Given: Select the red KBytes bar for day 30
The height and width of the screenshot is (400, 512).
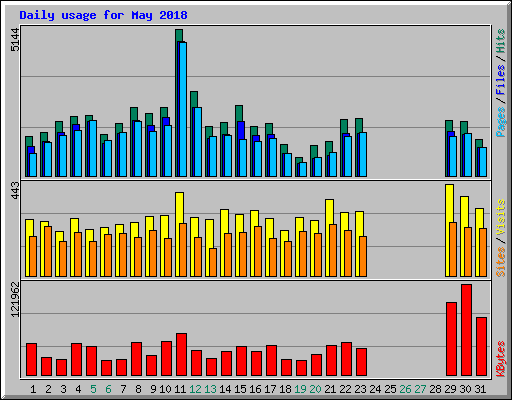Looking at the screenshot, I should (466, 330).
